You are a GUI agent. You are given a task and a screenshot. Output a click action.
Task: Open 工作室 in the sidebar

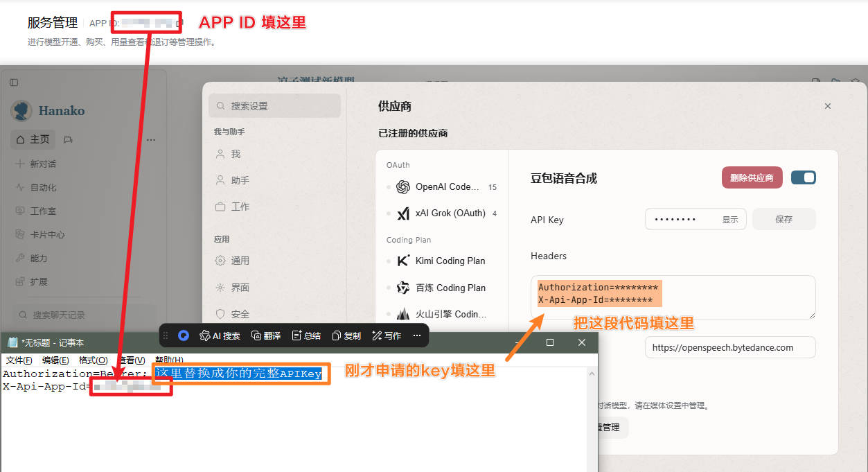click(x=36, y=211)
